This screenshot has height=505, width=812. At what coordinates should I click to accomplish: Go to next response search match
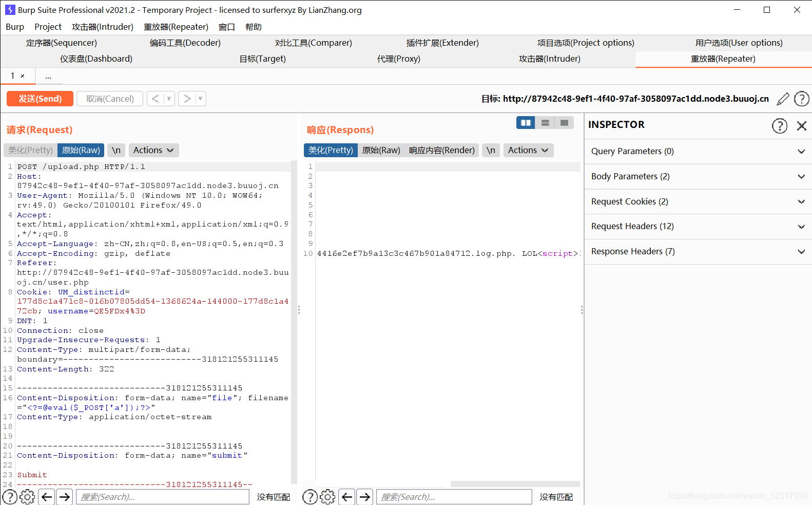click(364, 497)
